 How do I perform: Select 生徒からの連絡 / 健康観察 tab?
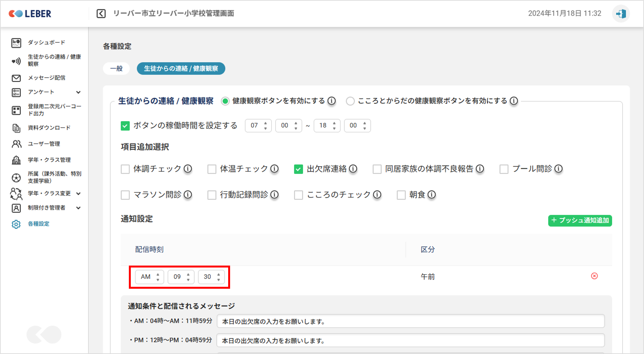(x=181, y=68)
